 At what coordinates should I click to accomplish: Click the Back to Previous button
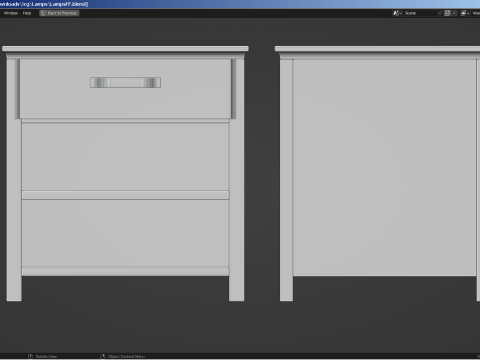pyautogui.click(x=59, y=13)
